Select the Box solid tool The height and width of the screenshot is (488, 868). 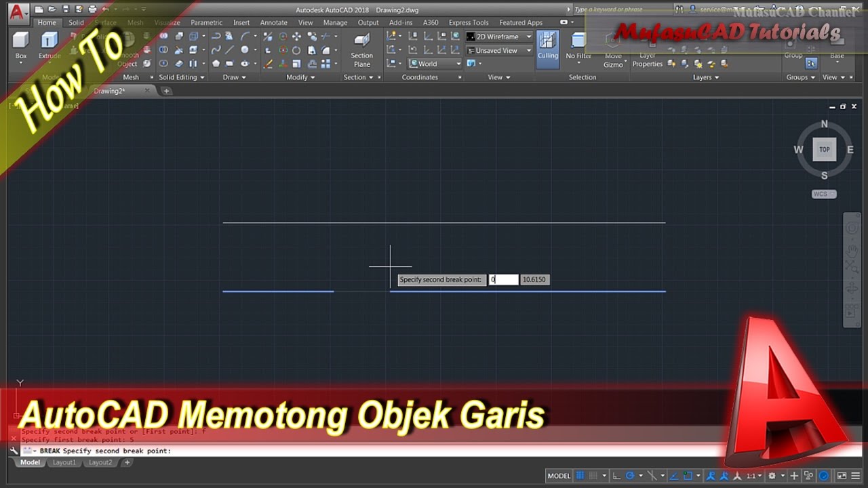[21, 45]
